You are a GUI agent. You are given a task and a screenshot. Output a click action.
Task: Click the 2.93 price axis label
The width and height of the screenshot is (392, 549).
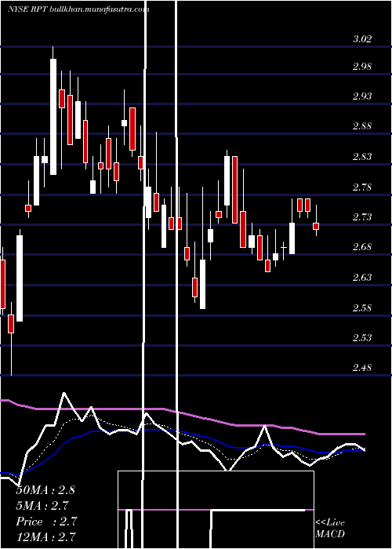pyautogui.click(x=362, y=96)
